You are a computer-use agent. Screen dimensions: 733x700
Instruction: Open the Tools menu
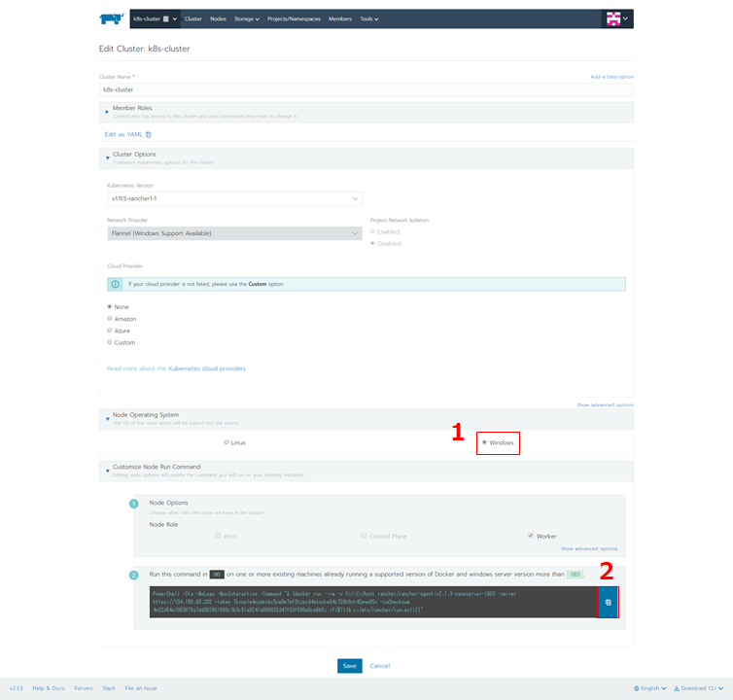pos(369,19)
